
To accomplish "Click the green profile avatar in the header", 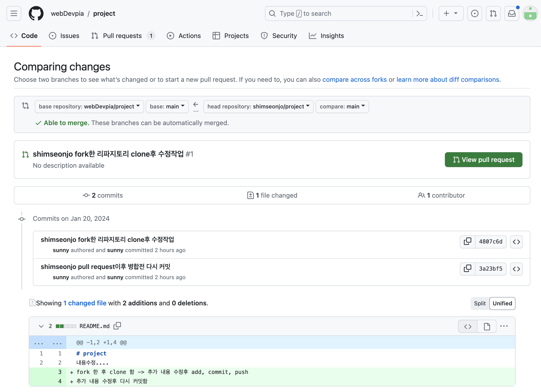I will 530,13.
